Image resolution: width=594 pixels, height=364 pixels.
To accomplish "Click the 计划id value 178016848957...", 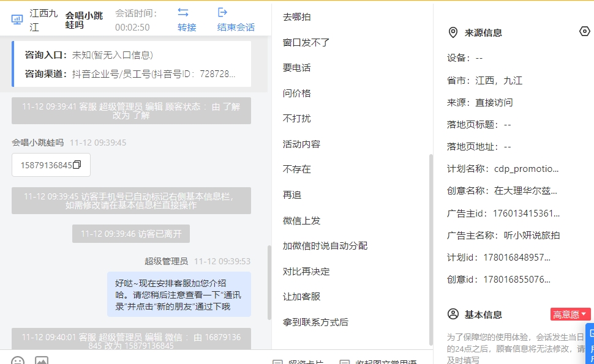I will pyautogui.click(x=517, y=258).
